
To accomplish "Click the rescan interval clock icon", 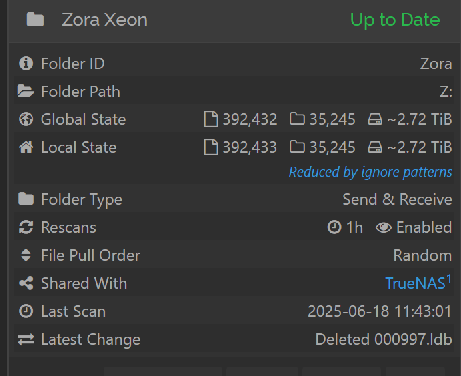I will [x=334, y=227].
